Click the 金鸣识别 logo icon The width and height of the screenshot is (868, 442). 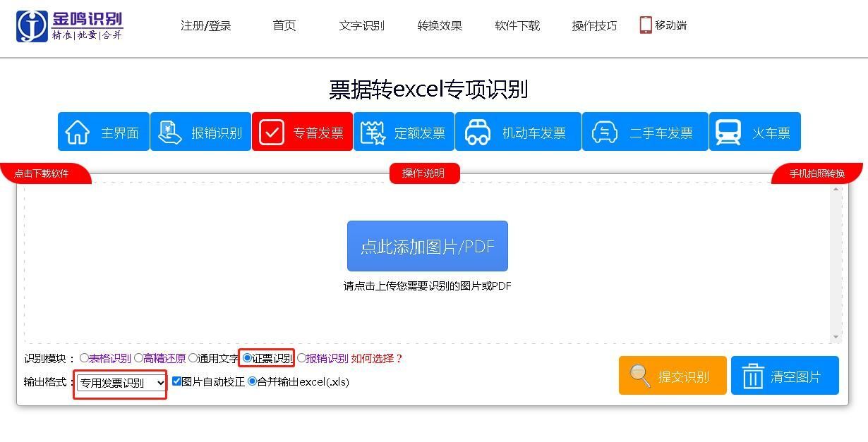(x=32, y=26)
